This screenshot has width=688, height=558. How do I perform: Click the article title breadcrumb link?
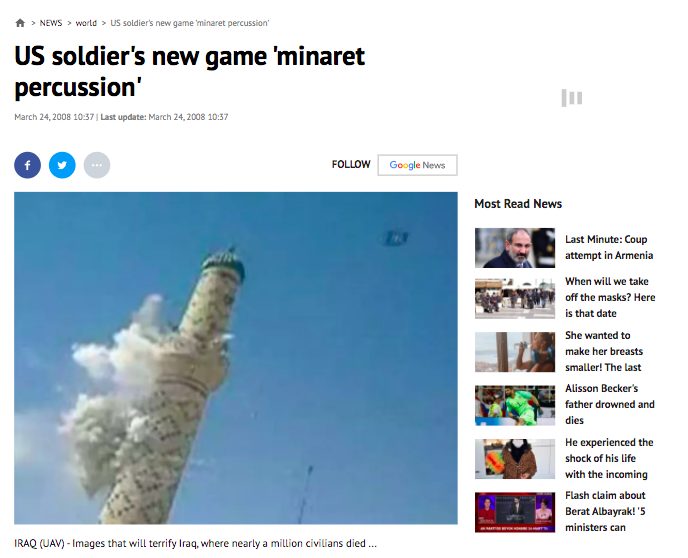(x=190, y=23)
